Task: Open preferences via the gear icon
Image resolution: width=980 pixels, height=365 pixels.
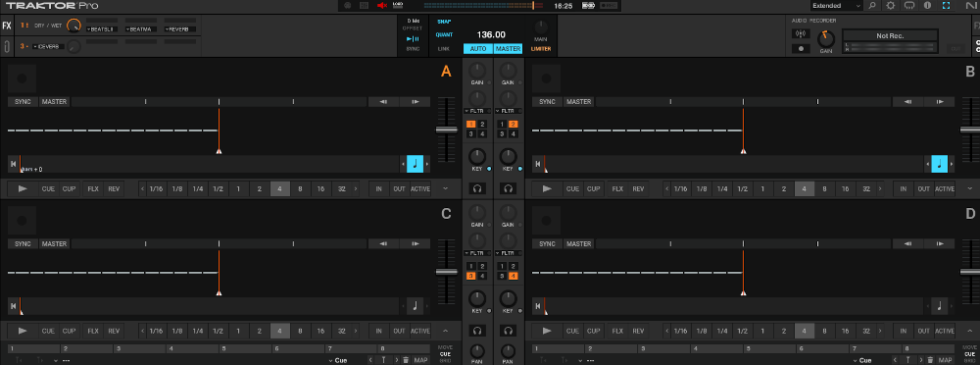Action: pos(890,6)
